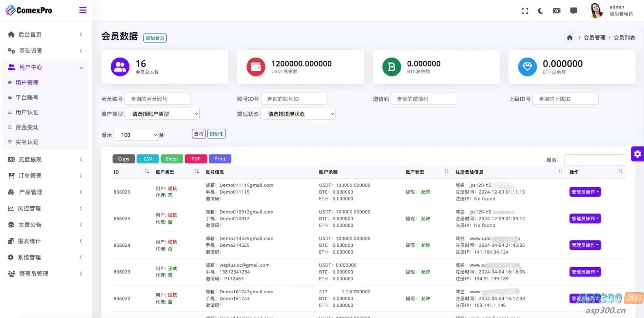Focus the 账号ID号 query input
This screenshot has width=644, height=318.
click(x=294, y=99)
